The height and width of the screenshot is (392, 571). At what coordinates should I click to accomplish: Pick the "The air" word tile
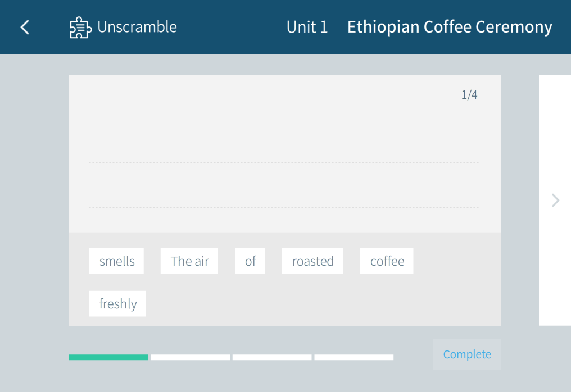(189, 261)
